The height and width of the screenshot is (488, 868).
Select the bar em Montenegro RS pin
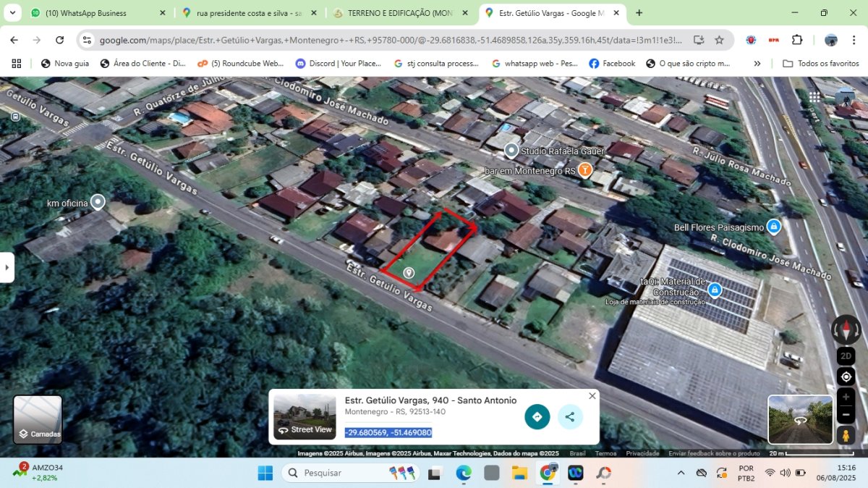(x=585, y=170)
